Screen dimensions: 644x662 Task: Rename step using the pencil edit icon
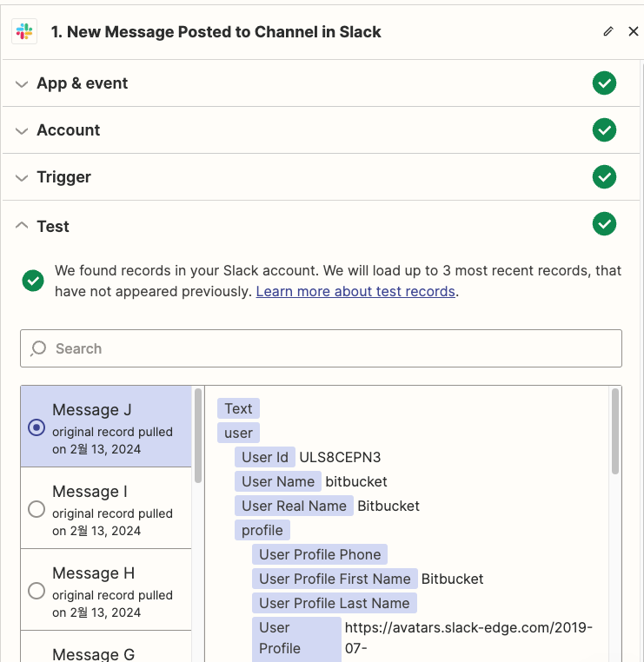[608, 31]
